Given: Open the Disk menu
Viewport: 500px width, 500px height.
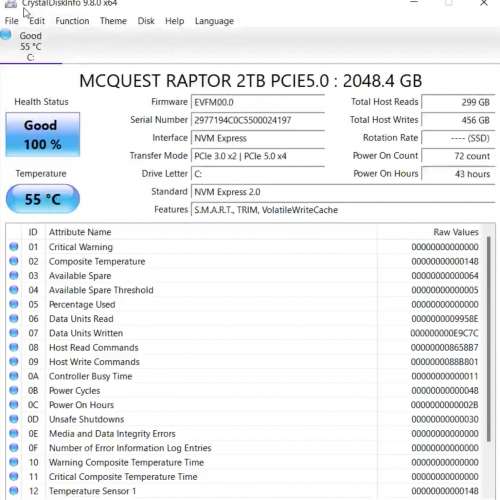Looking at the screenshot, I should (146, 21).
